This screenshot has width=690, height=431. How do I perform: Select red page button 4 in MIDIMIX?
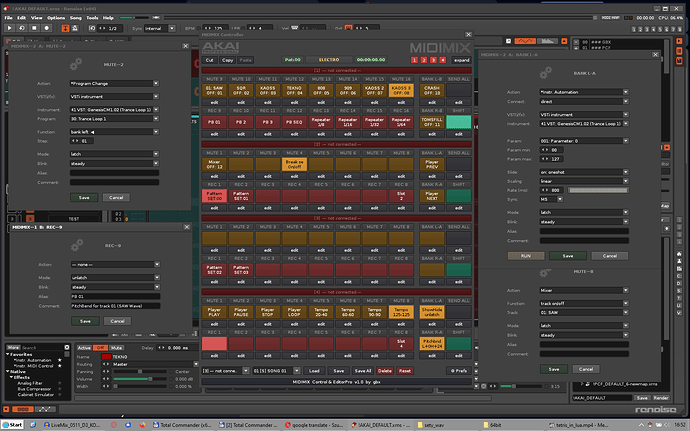click(x=442, y=60)
